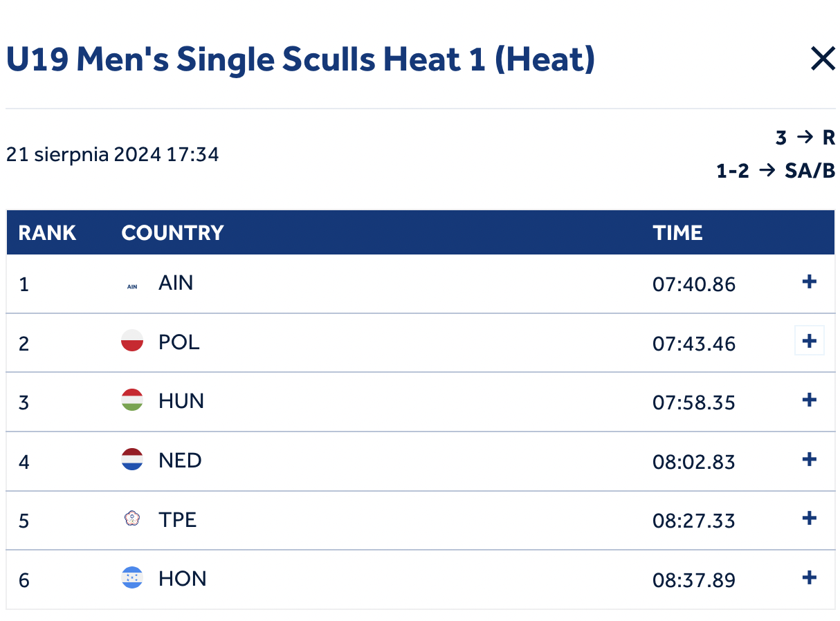Expand the HUN result details
This screenshot has width=840, height=621.
809,400
